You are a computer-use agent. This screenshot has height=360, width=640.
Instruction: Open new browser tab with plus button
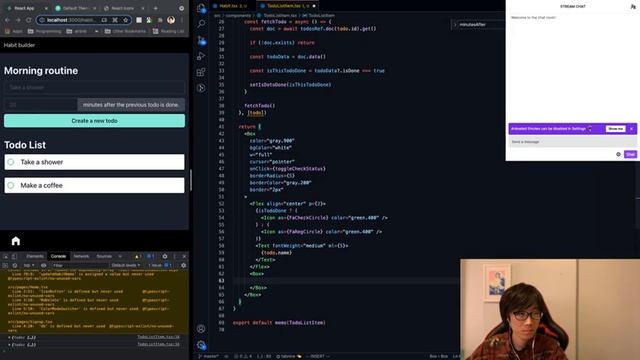[156, 8]
